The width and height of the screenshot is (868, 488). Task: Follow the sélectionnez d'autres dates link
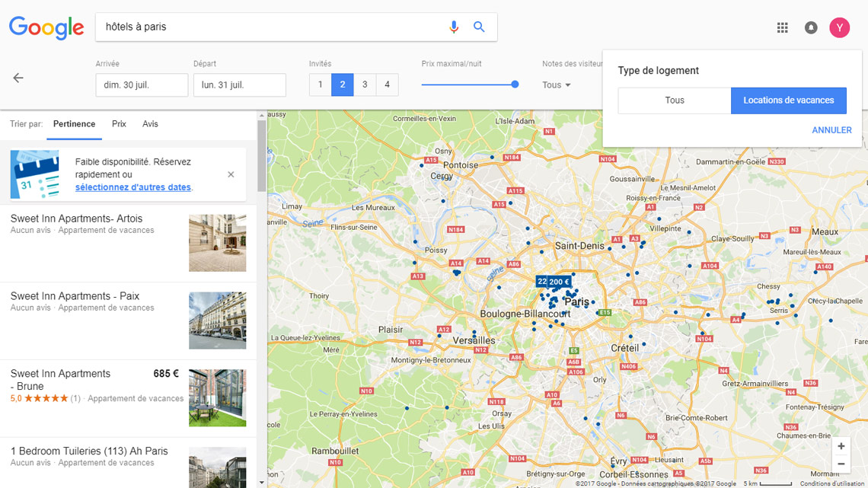coord(132,187)
